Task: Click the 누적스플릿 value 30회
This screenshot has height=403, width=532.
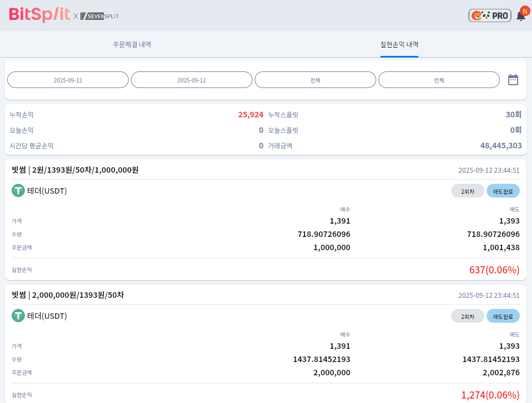Action: [x=513, y=115]
